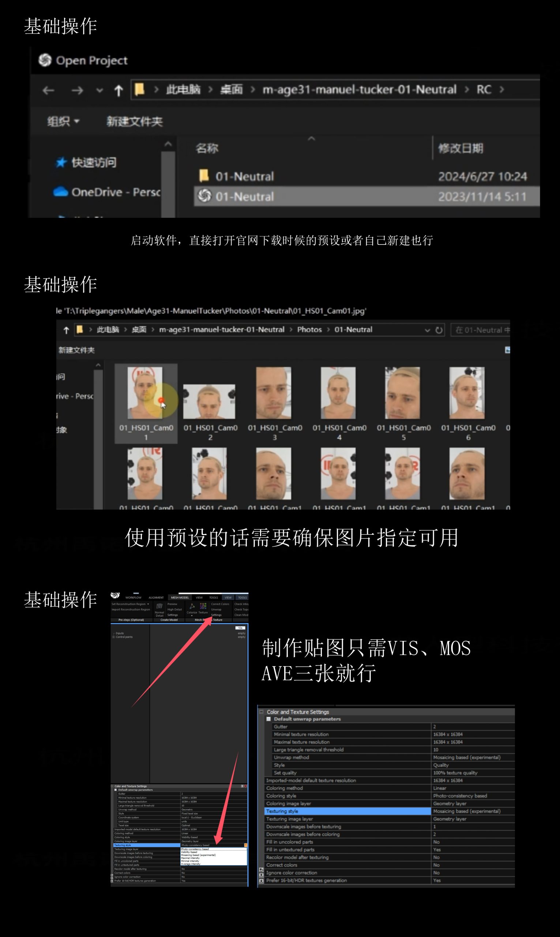
Task: Select OneDrive - Personal in sidebar
Action: 107,192
